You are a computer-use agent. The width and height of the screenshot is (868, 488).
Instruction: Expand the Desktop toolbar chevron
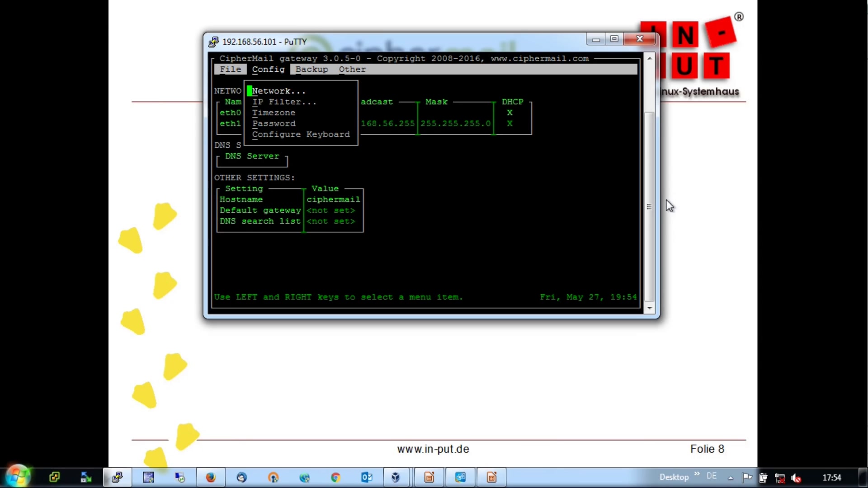coord(697,474)
